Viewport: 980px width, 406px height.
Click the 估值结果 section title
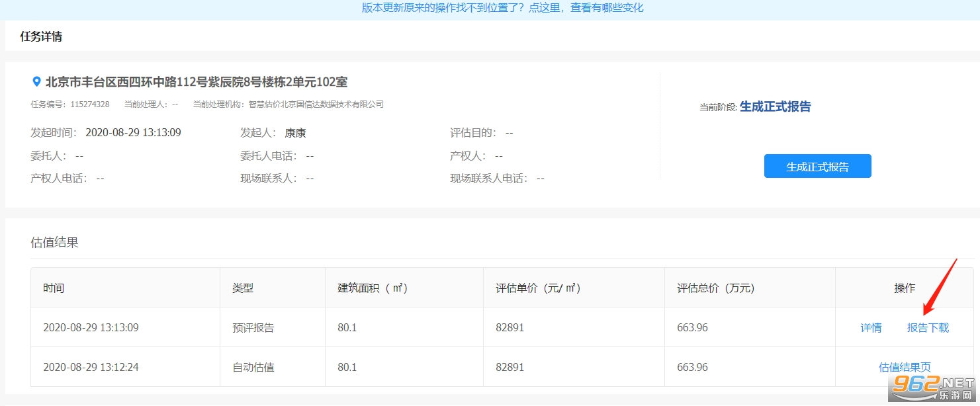point(54,242)
